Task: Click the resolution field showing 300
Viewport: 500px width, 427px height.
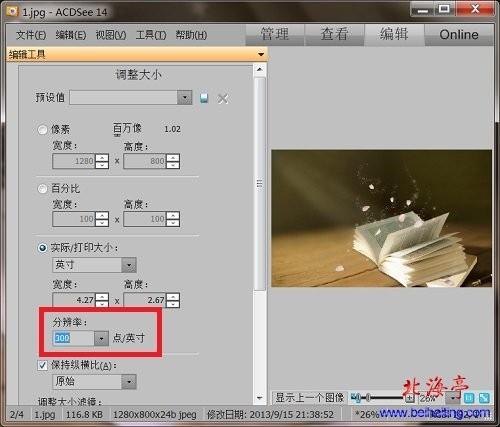Action: click(x=73, y=339)
